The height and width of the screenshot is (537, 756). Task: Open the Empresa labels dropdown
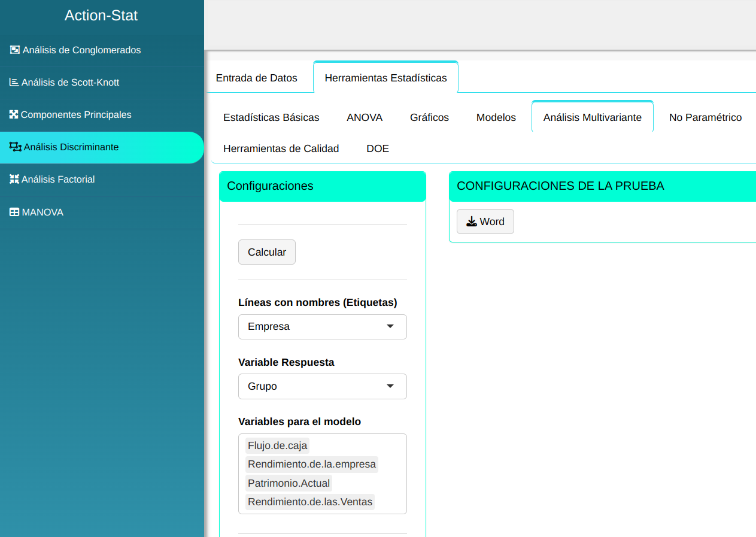pyautogui.click(x=322, y=327)
